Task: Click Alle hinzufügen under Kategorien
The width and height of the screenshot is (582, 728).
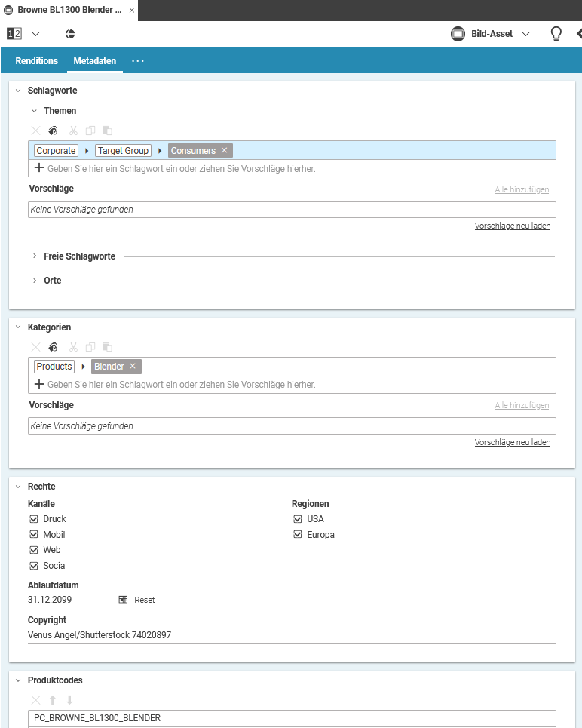Action: click(522, 405)
